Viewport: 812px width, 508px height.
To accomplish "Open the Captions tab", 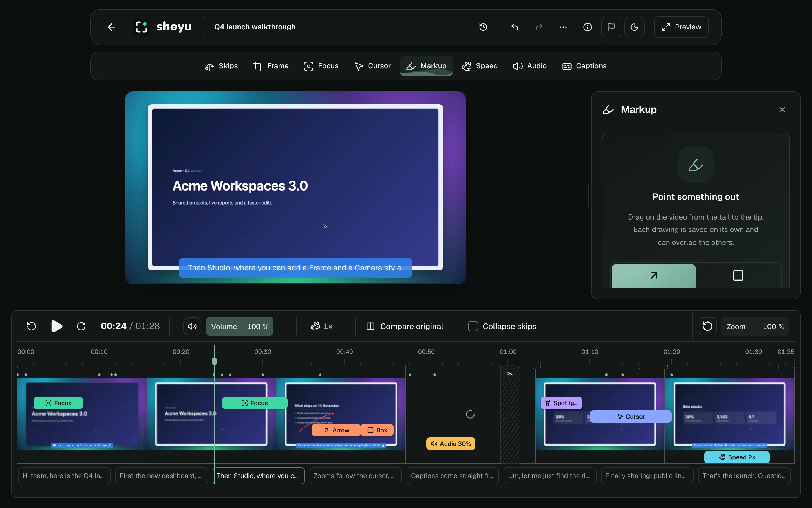I will tap(584, 66).
